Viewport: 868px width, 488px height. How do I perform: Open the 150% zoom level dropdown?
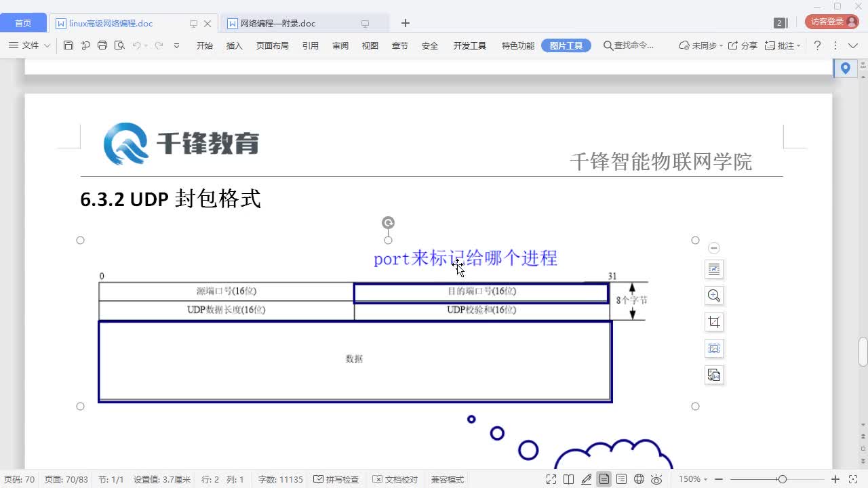click(x=693, y=479)
